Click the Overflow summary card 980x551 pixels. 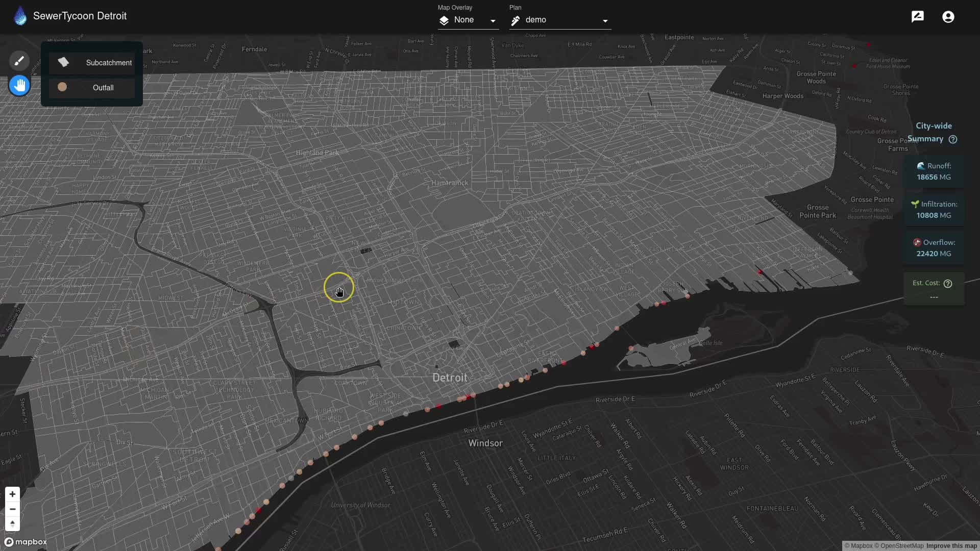(x=934, y=248)
